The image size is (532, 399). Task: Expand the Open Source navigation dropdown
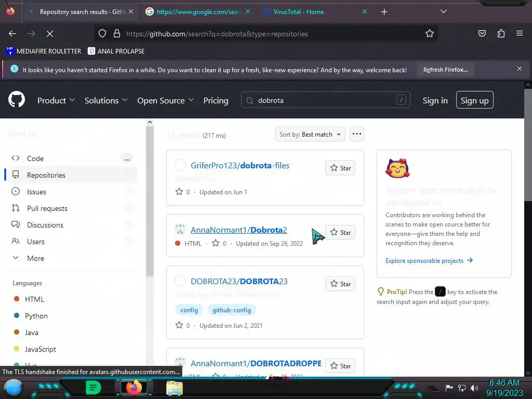pos(166,100)
